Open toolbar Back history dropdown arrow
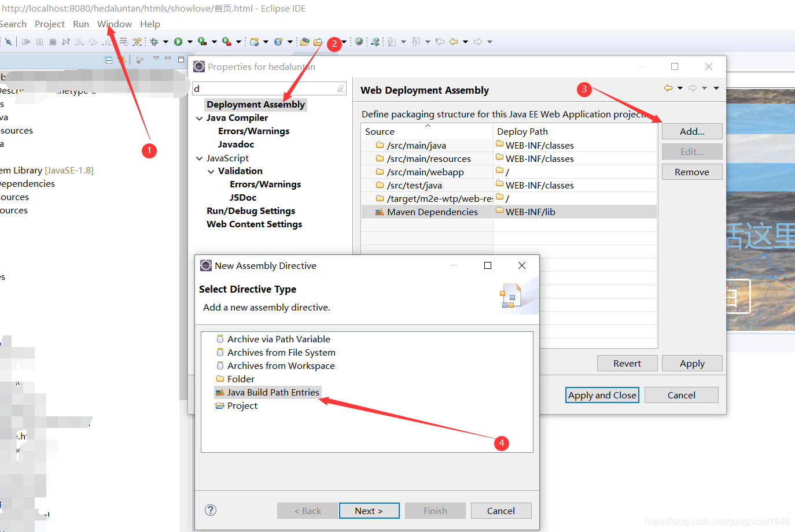Screen dimensions: 795x532 click(x=465, y=42)
